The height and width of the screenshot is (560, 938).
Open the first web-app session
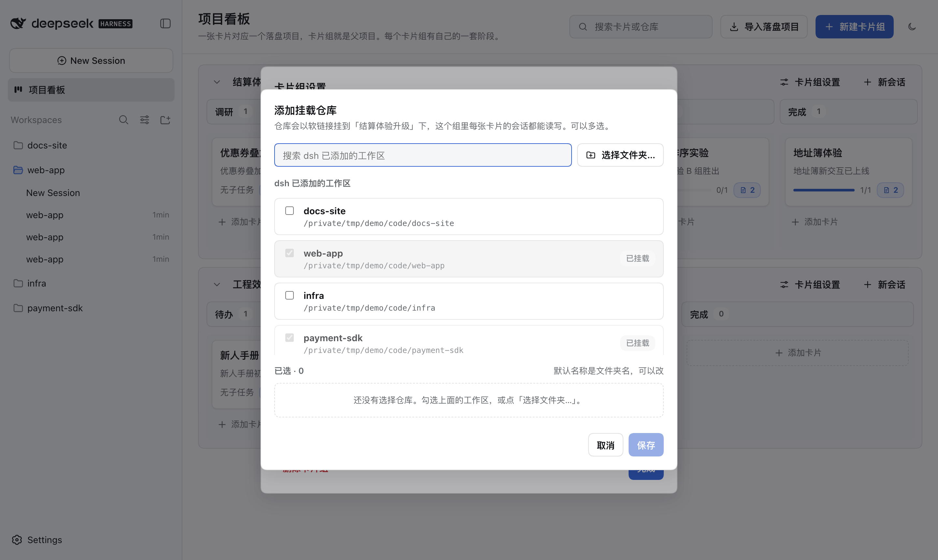[x=91, y=215]
